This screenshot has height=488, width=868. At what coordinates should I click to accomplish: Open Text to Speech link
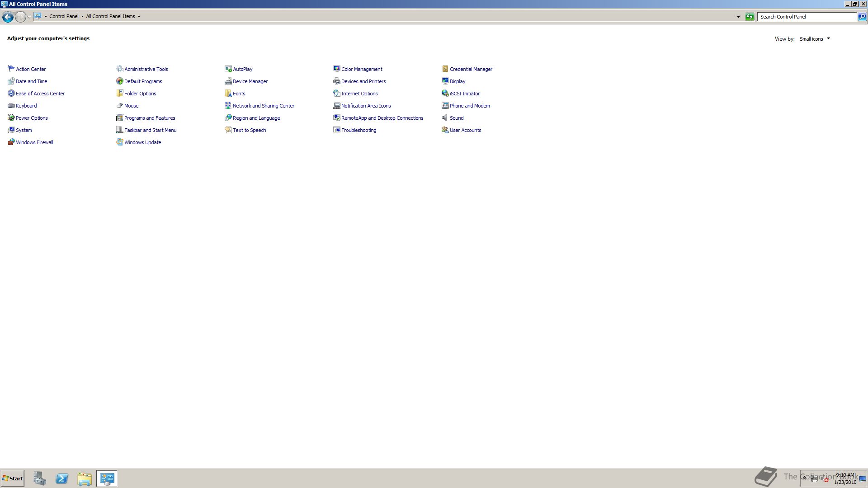(249, 130)
